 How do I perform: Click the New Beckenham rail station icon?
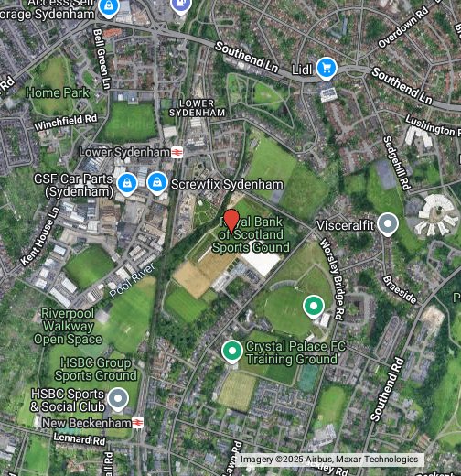pyautogui.click(x=138, y=423)
